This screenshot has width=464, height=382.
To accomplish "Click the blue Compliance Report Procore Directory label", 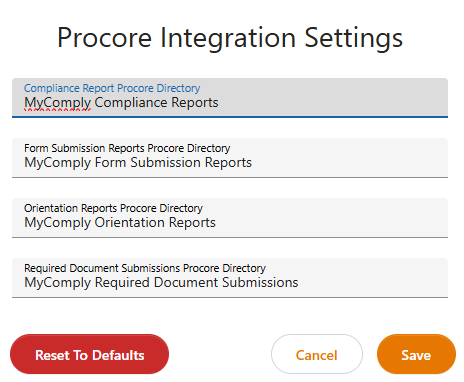I will point(112,88).
